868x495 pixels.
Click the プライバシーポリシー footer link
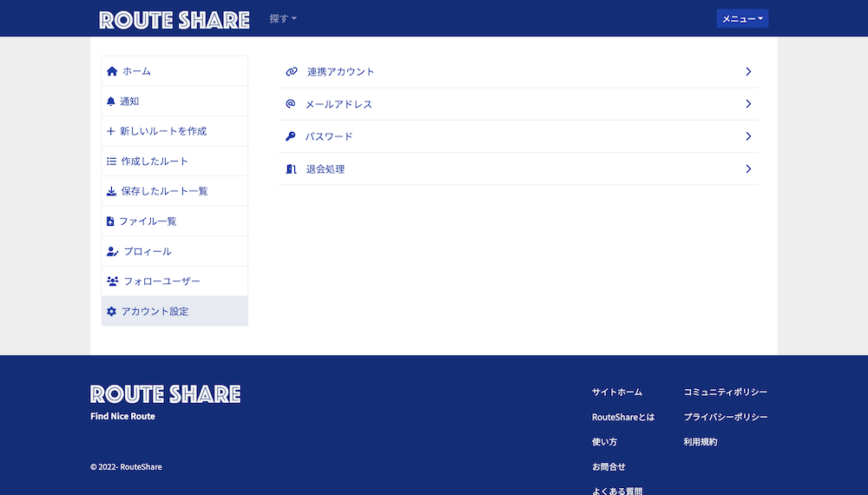(726, 417)
